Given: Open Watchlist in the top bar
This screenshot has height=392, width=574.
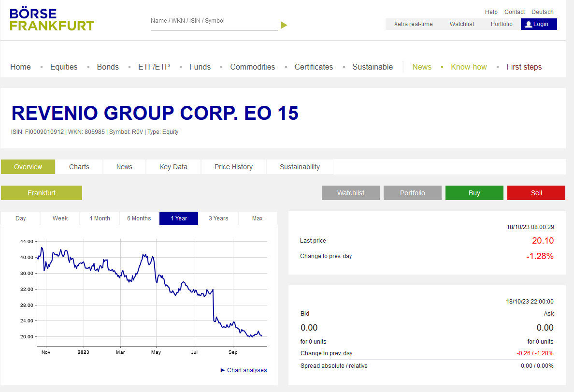Looking at the screenshot, I should tap(461, 24).
